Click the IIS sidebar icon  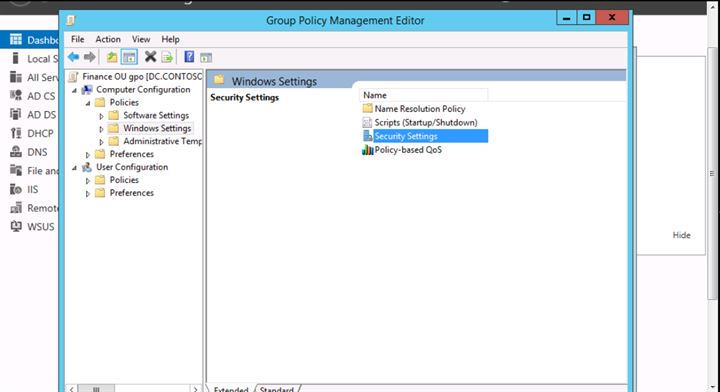16,189
